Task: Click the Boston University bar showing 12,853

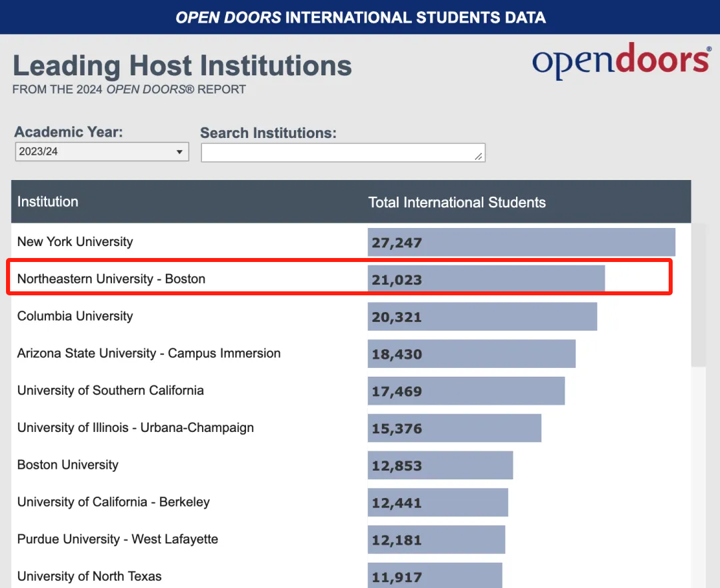Action: [440, 465]
